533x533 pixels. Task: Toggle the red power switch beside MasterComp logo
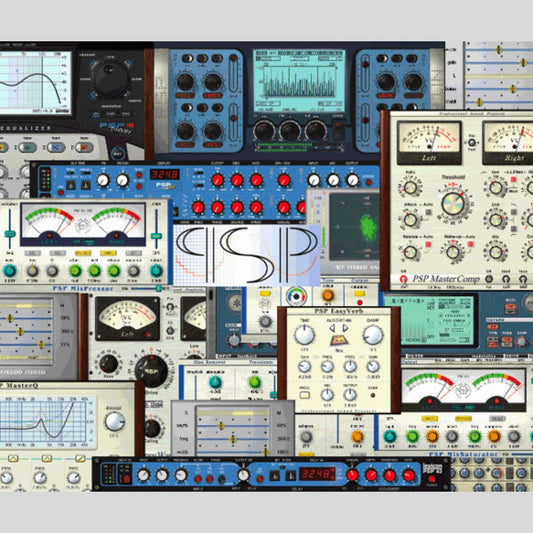[403, 279]
